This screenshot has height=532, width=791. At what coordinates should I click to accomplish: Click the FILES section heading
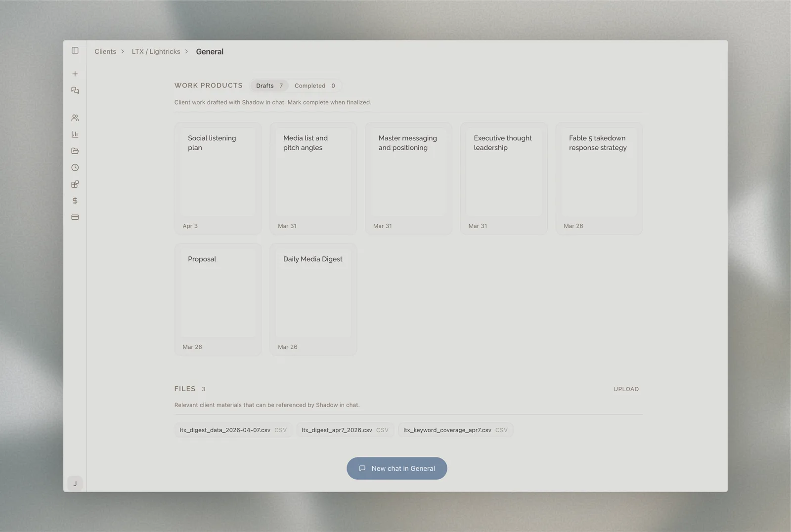coord(185,389)
